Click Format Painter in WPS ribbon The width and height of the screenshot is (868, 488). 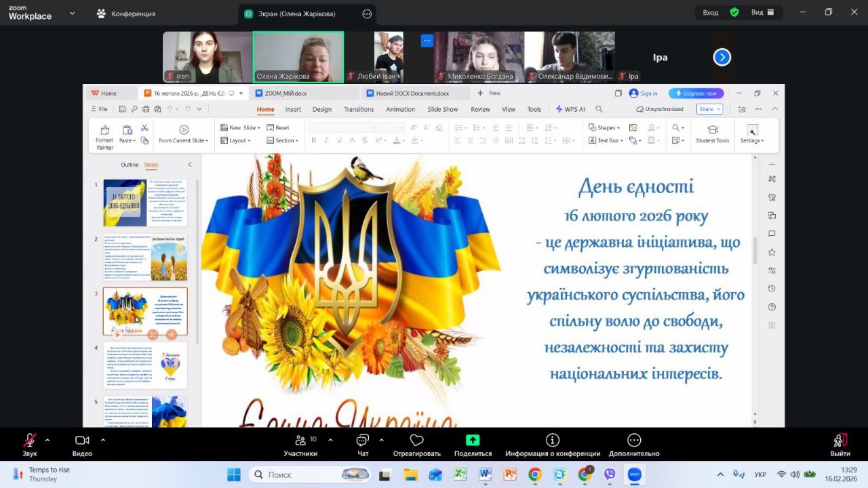(x=104, y=136)
